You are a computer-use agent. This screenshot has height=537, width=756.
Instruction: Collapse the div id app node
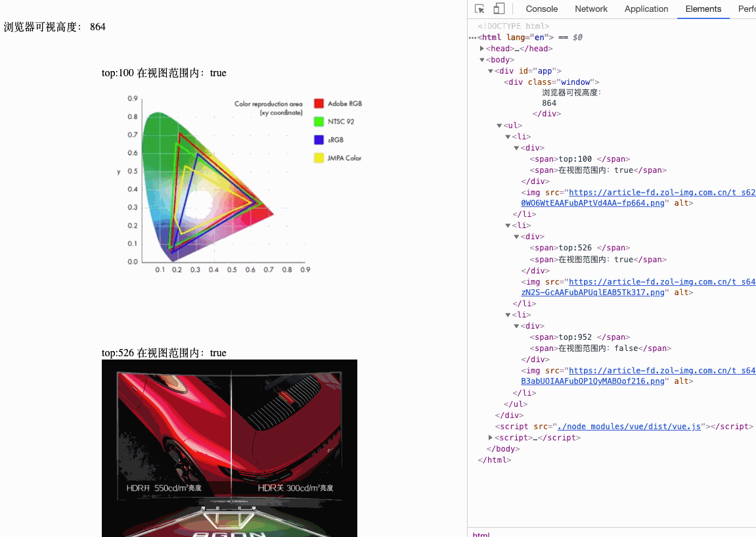[x=491, y=71]
